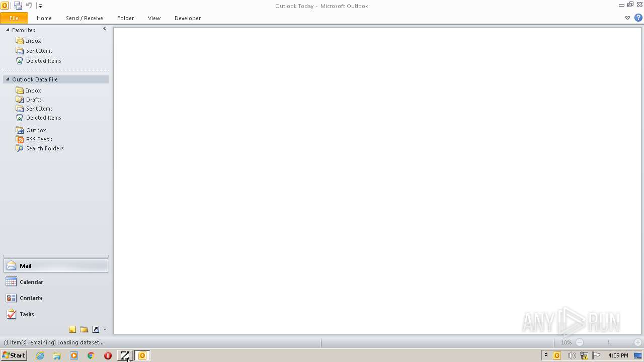Screen dimensions: 644x362
Task: Open the View ribbon tab
Action: click(154, 18)
